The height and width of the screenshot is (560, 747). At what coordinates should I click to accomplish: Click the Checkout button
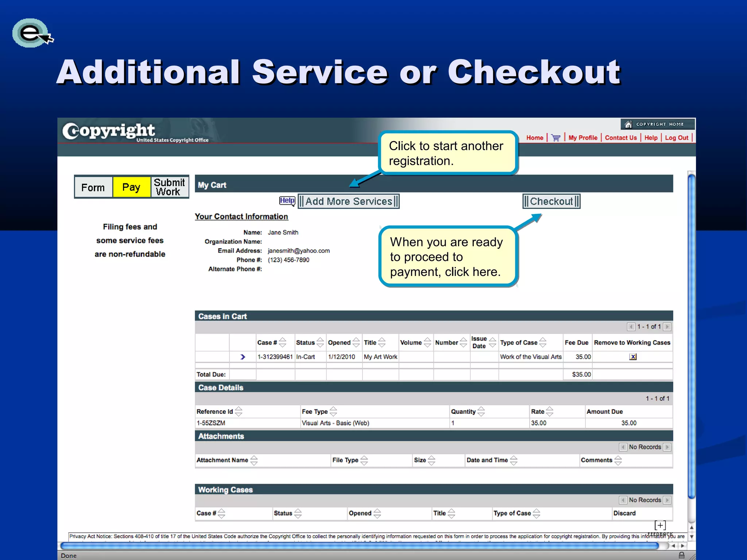pos(551,201)
